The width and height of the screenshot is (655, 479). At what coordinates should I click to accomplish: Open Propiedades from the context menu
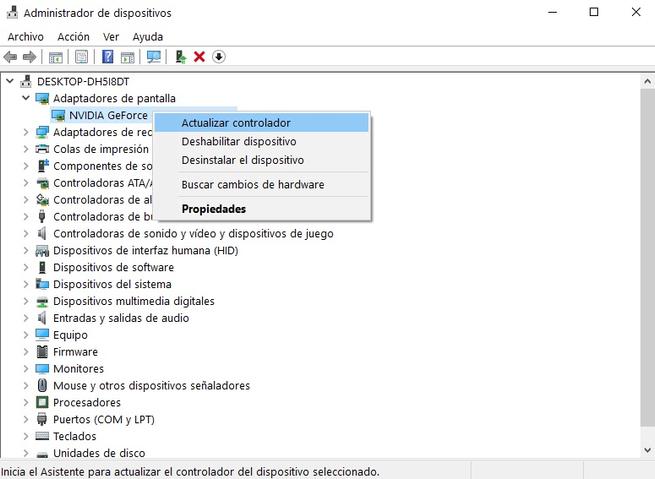(x=262, y=209)
